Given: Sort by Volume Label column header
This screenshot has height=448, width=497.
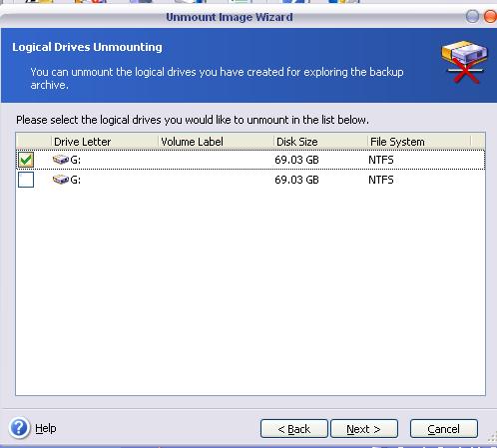Looking at the screenshot, I should coord(216,142).
